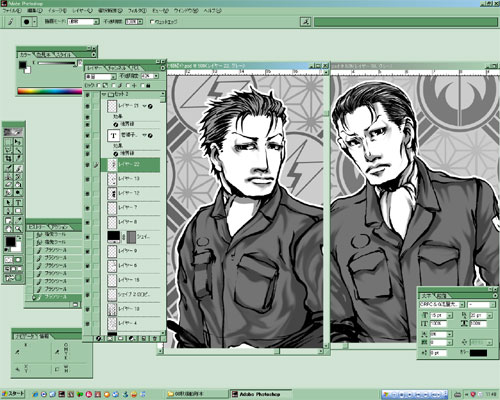Select the Slice tool in toolbox
The height and width of the screenshot is (400, 500).
pos(18,159)
